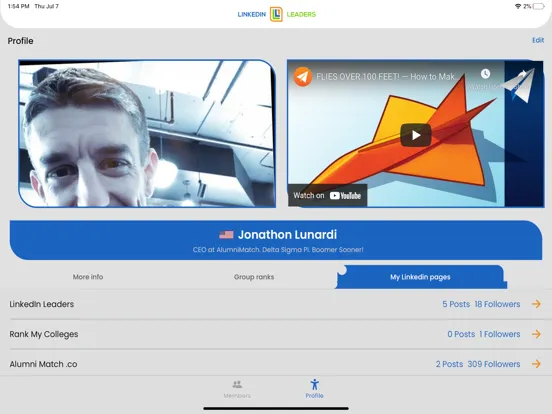
Task: Play the YouTube paper airplane video
Action: coord(416,135)
